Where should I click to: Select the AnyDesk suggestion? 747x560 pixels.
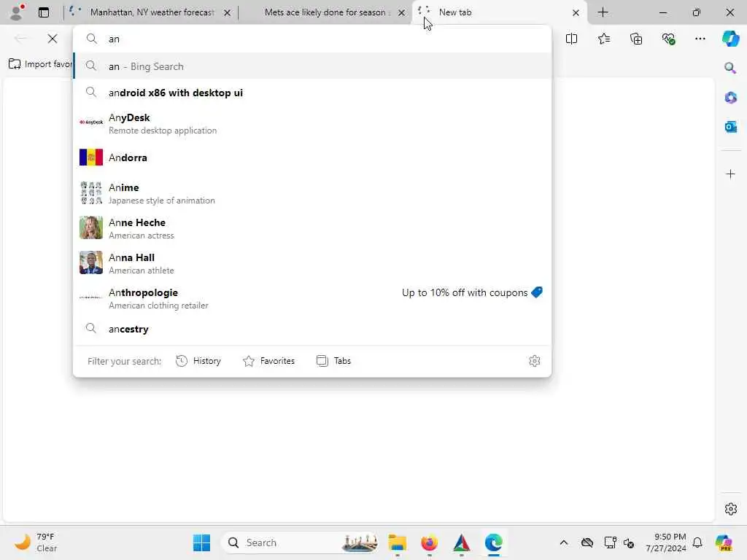coord(312,122)
